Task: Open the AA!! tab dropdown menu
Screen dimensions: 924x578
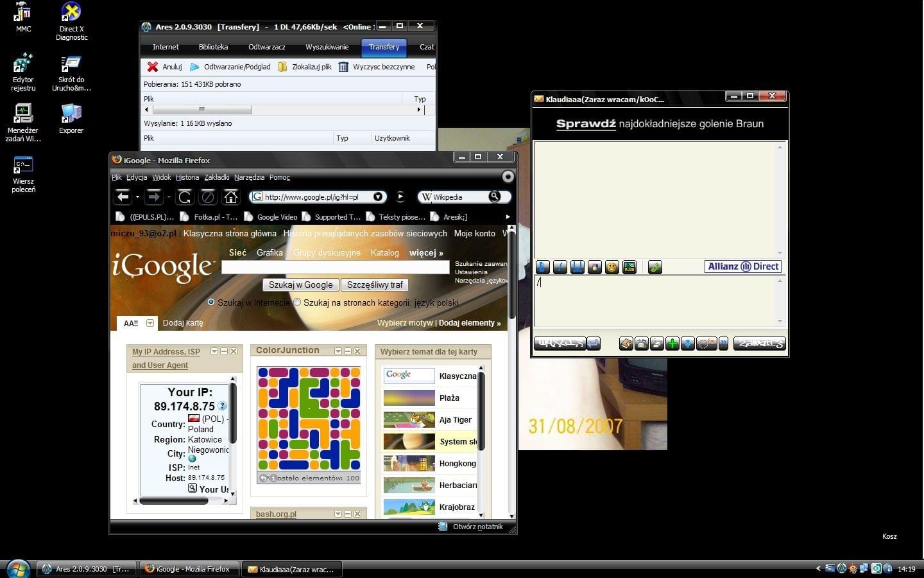Action: [x=150, y=323]
